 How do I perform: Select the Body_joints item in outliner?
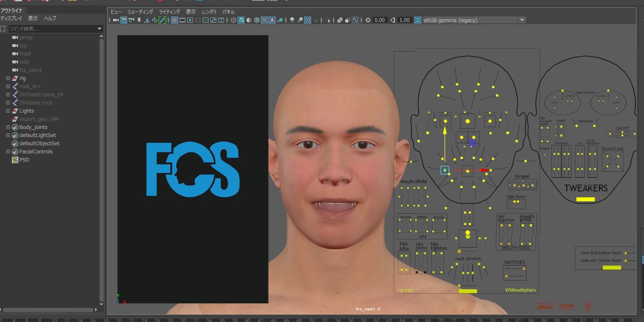point(33,127)
